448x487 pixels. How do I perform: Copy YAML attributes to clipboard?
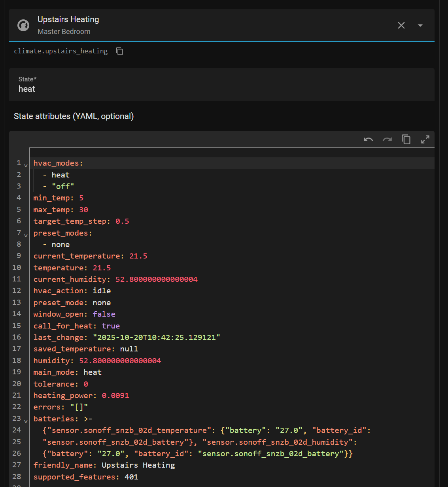406,140
